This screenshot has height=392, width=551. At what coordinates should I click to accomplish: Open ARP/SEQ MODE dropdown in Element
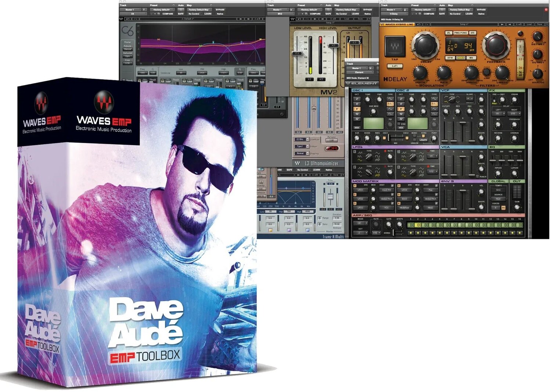[360, 223]
